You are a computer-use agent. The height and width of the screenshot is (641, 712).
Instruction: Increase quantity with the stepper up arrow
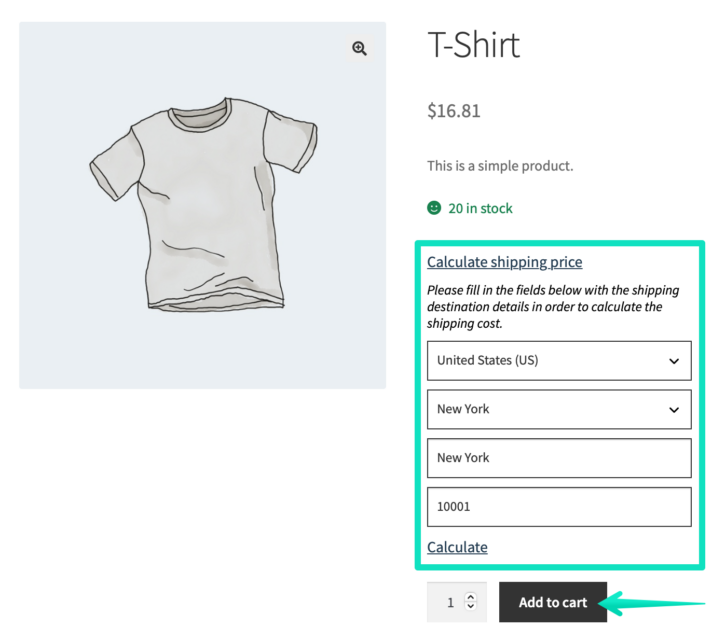point(472,598)
